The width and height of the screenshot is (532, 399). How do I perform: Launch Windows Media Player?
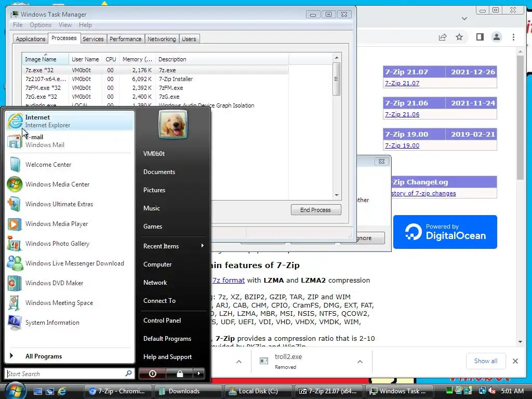pyautogui.click(x=70, y=224)
